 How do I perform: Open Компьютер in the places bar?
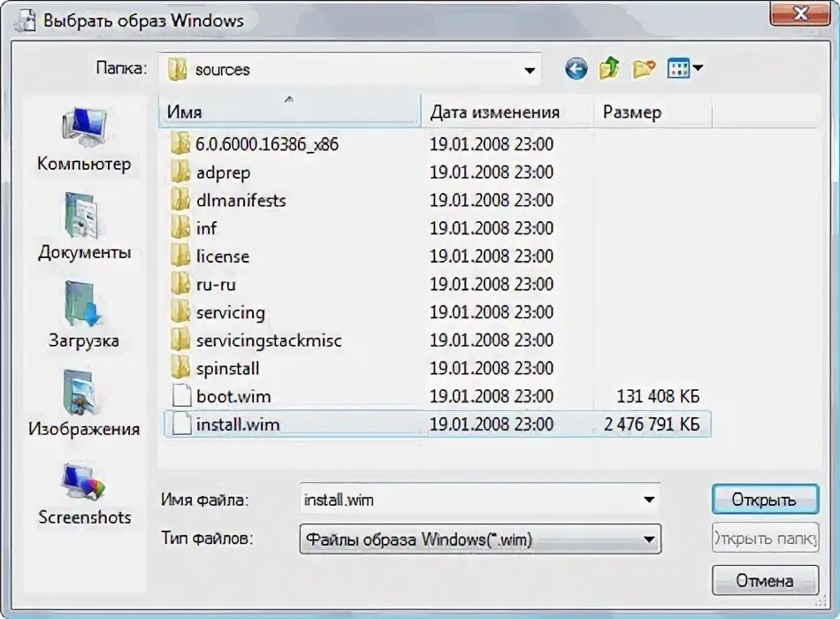[x=84, y=140]
